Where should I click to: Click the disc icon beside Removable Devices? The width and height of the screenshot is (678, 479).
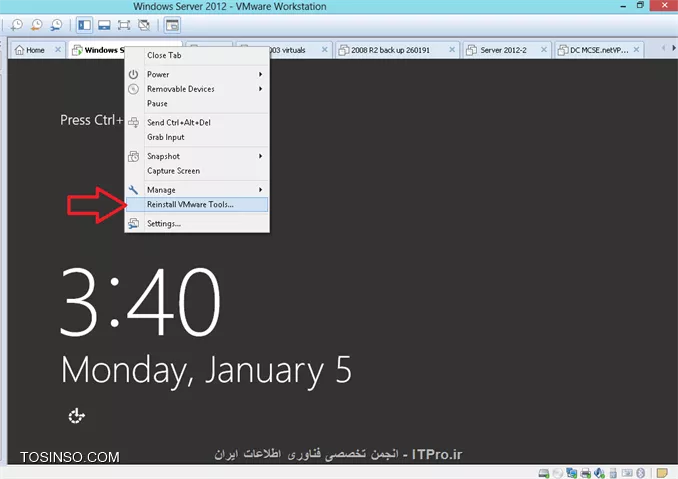coord(133,89)
